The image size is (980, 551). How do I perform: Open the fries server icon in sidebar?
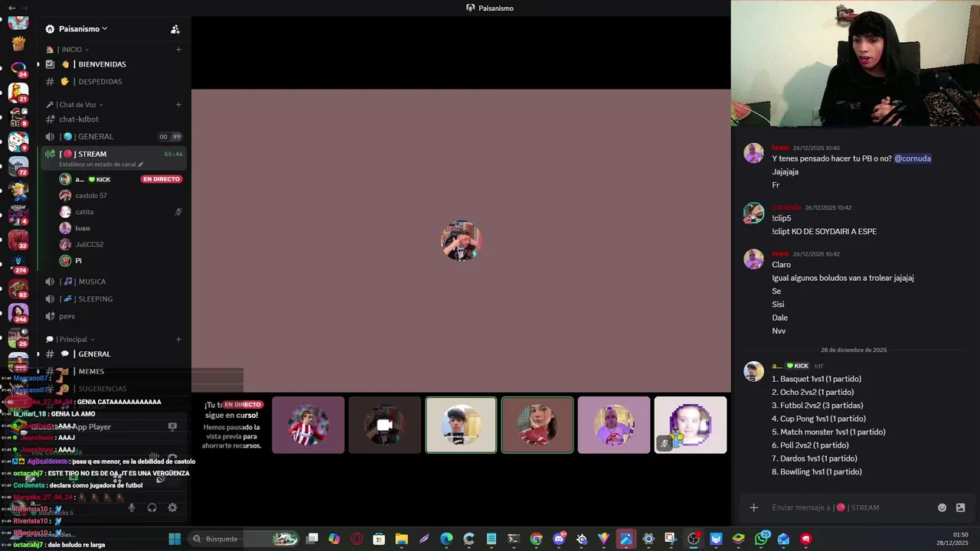pos(18,43)
